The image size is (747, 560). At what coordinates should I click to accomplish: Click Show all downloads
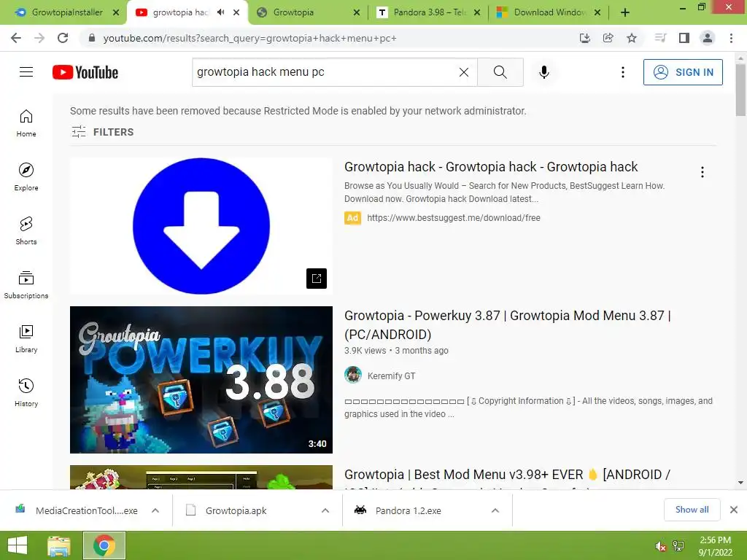coord(692,510)
